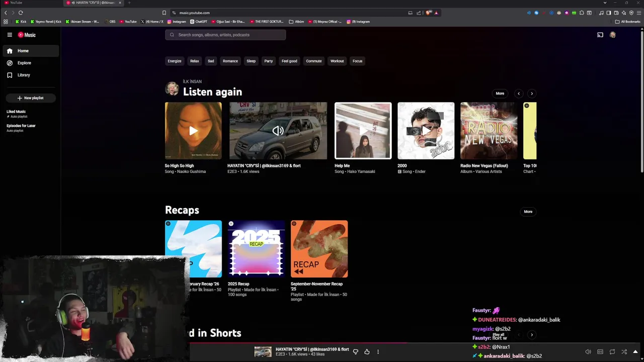Open the account avatar menu
This screenshot has height=362, width=644.
point(613,35)
